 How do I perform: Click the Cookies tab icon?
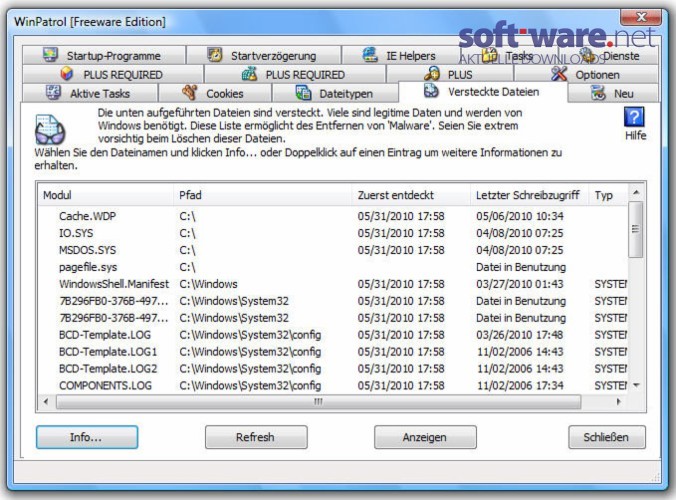coord(190,93)
